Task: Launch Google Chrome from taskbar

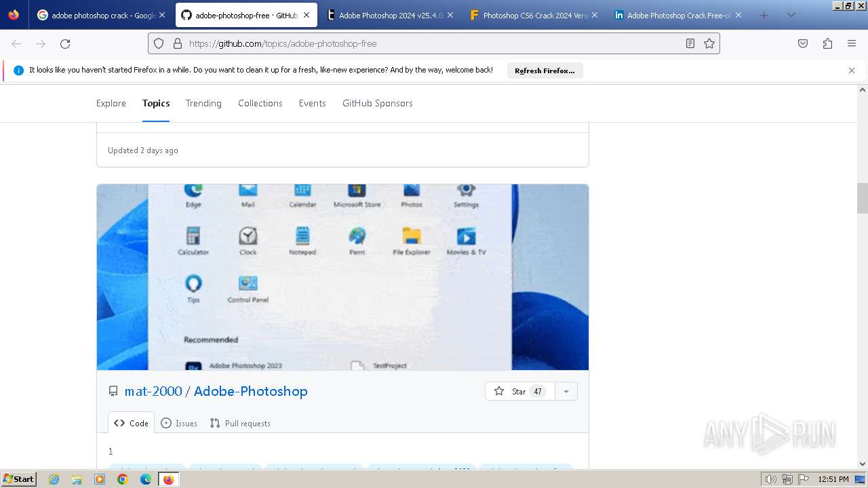Action: coord(123,479)
